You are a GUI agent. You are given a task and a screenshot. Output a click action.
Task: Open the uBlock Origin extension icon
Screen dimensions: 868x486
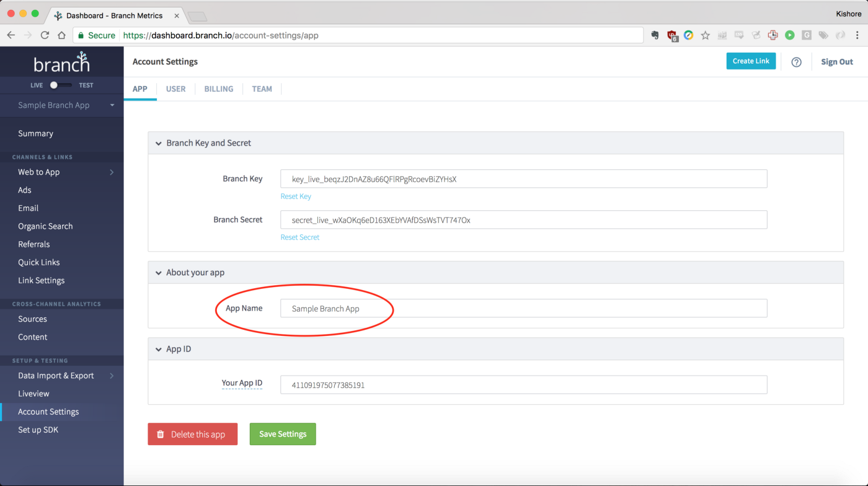click(x=673, y=36)
